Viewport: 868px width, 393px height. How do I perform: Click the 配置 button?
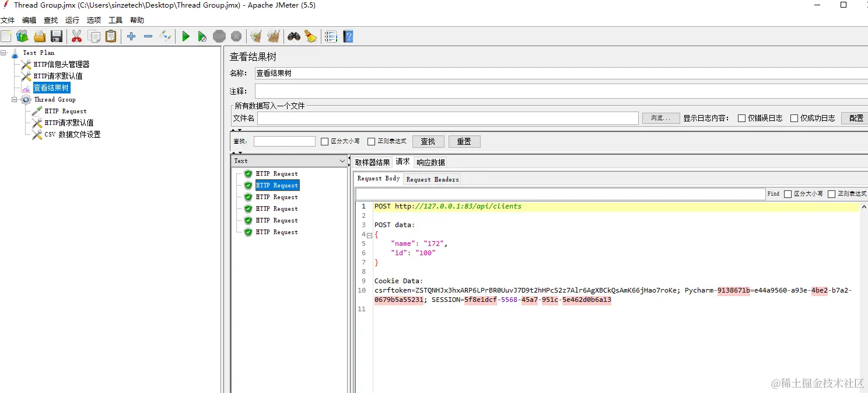coord(856,118)
